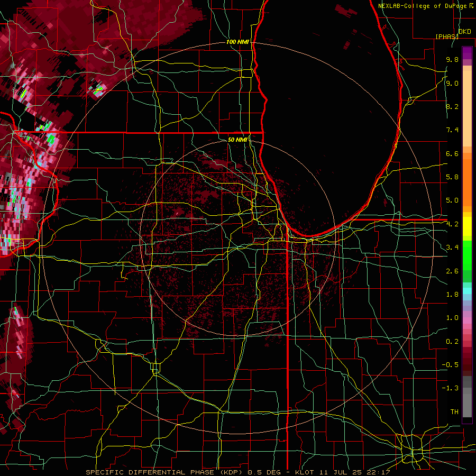This screenshot has width=476, height=476.
Task: Click the "4.2" color scale value
Action: coord(452,224)
